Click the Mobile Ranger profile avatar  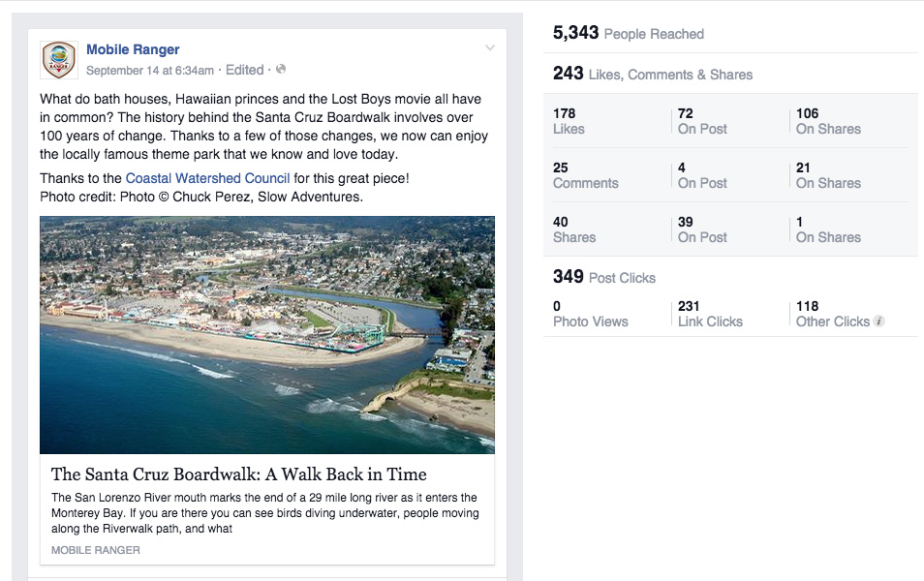59,60
